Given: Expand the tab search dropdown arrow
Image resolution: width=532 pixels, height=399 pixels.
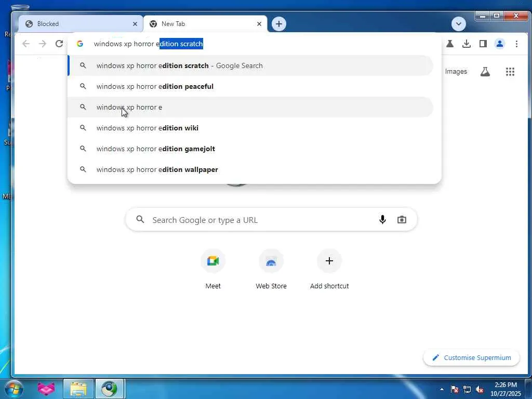Looking at the screenshot, I should pos(459,24).
